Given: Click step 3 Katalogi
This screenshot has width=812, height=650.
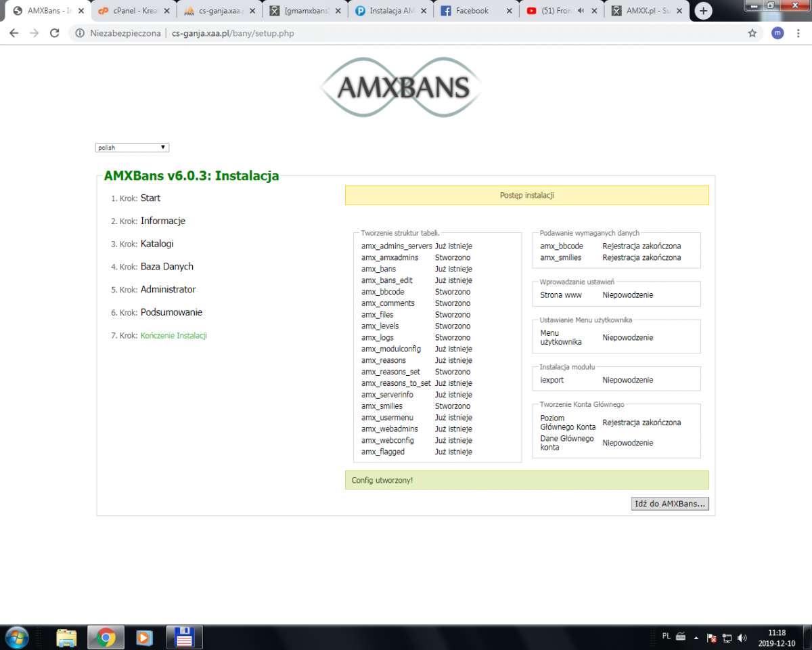Looking at the screenshot, I should [x=157, y=244].
